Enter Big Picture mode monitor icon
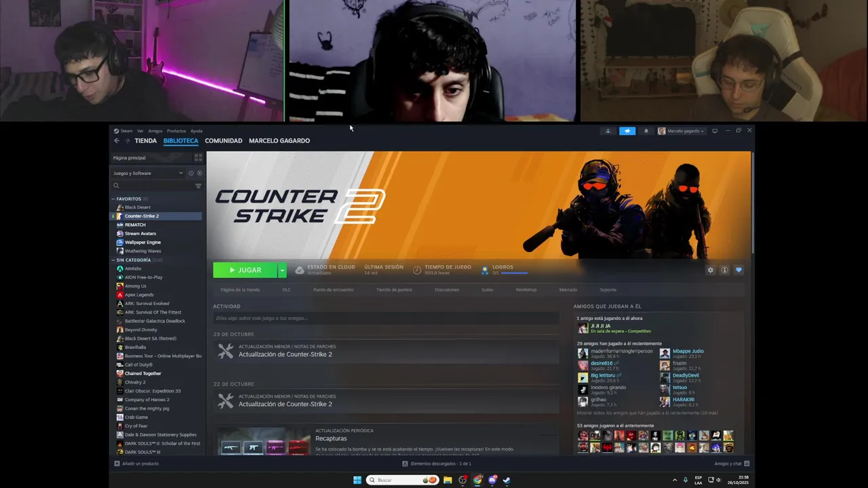868x488 pixels. point(715,131)
